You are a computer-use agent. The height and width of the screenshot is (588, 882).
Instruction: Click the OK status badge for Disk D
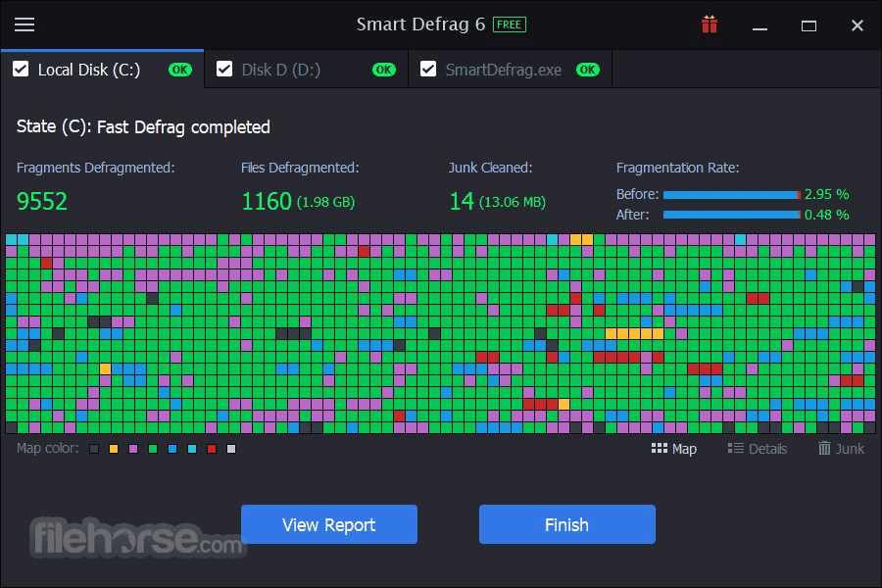coord(383,70)
